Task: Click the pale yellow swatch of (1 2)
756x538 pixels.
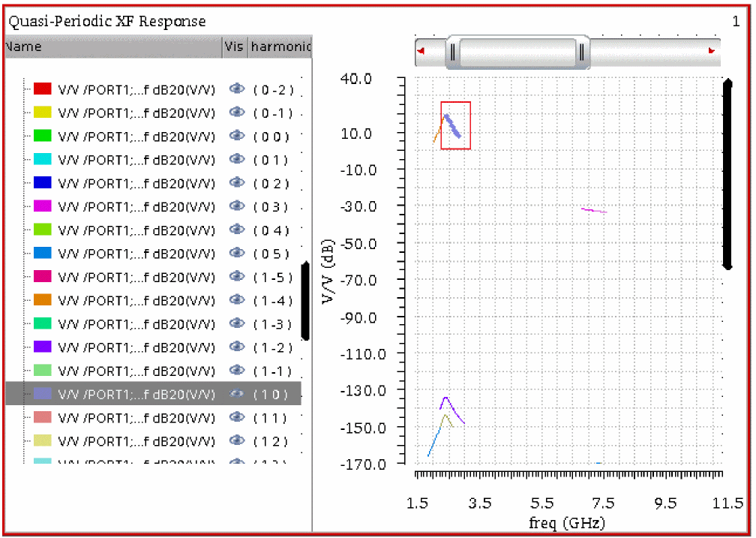Action: 43,440
